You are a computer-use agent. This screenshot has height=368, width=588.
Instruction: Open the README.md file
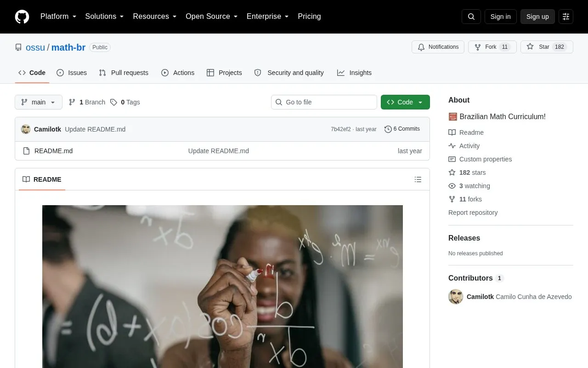(53, 151)
